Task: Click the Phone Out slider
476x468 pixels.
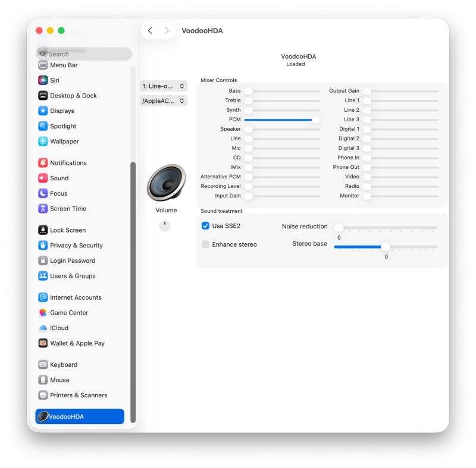Action: point(400,168)
